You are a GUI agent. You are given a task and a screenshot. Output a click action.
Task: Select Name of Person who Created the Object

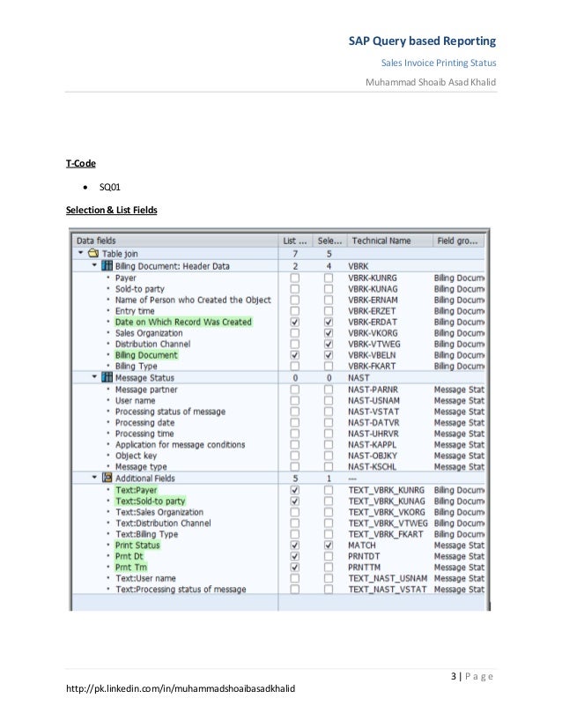click(x=193, y=300)
